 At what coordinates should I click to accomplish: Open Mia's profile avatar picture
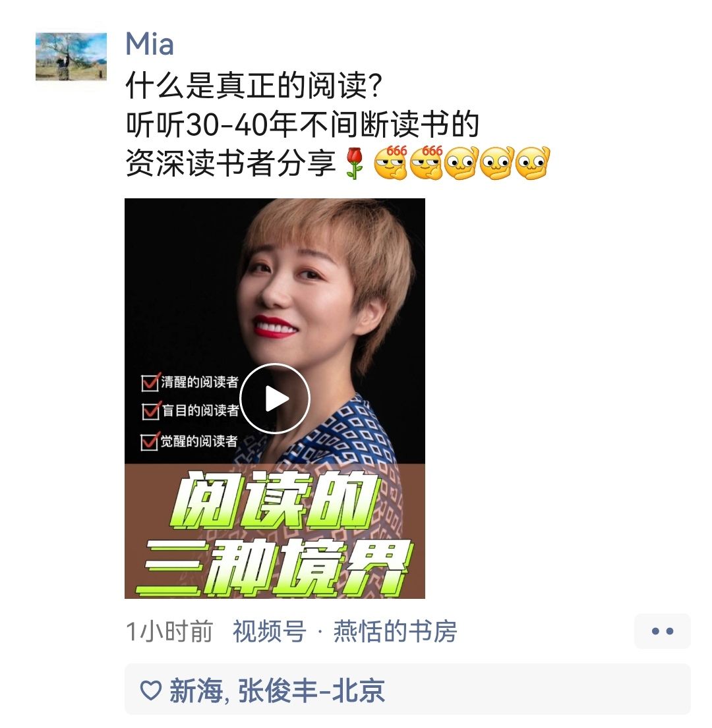pos(71,56)
